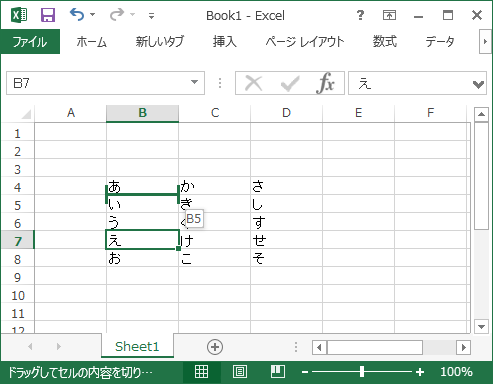The width and height of the screenshot is (493, 384).
Task: Expand the formula bar chevron
Action: click(x=478, y=84)
